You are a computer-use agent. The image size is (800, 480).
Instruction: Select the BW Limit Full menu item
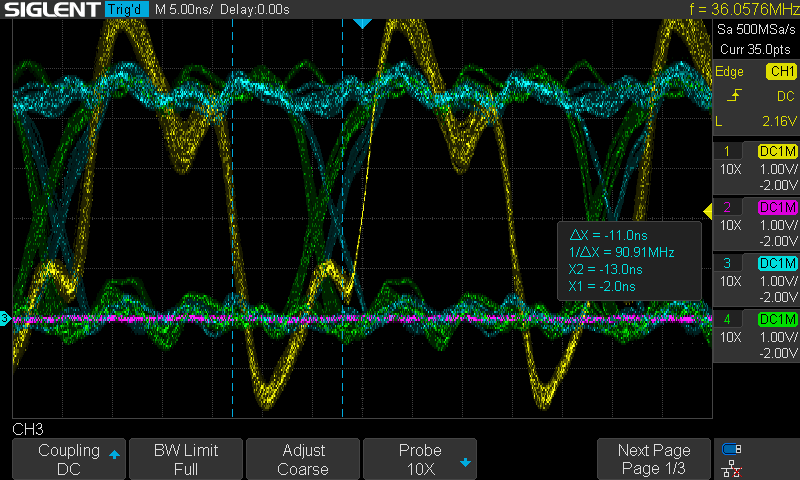pyautogui.click(x=185, y=460)
